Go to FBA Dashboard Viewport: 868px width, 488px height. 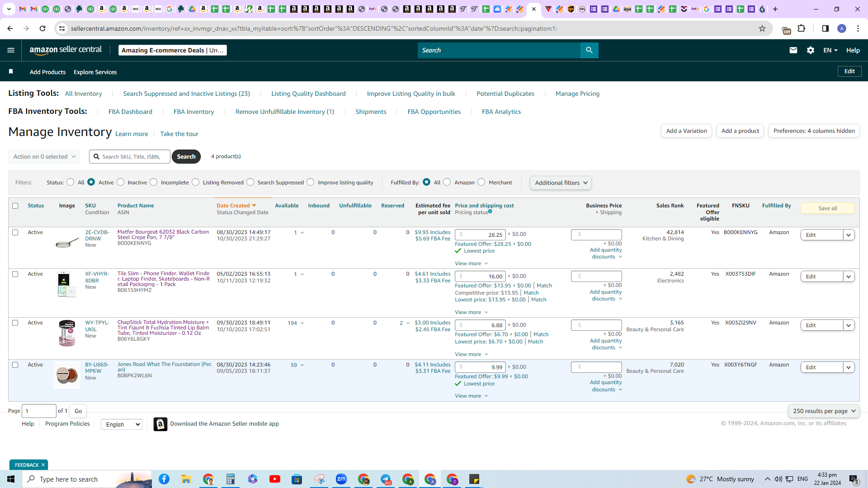[x=130, y=112]
